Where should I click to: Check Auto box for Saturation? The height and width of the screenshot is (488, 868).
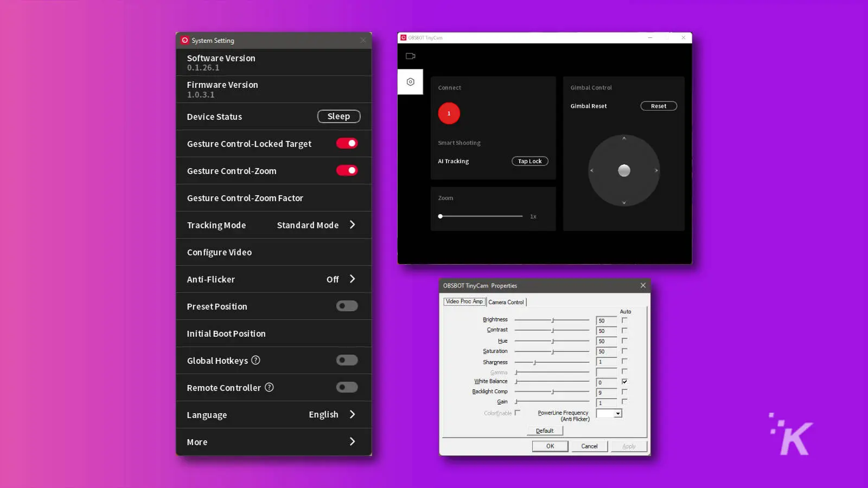(624, 351)
